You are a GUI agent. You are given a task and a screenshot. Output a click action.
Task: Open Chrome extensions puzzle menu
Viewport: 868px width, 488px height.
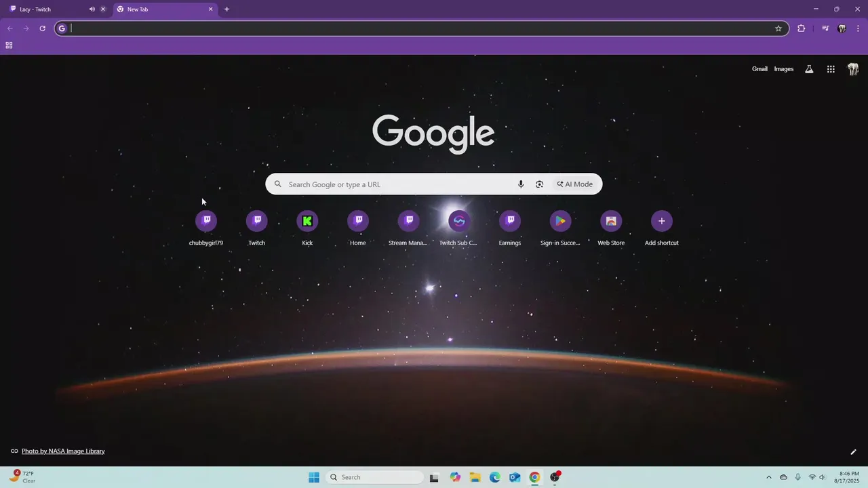802,28
